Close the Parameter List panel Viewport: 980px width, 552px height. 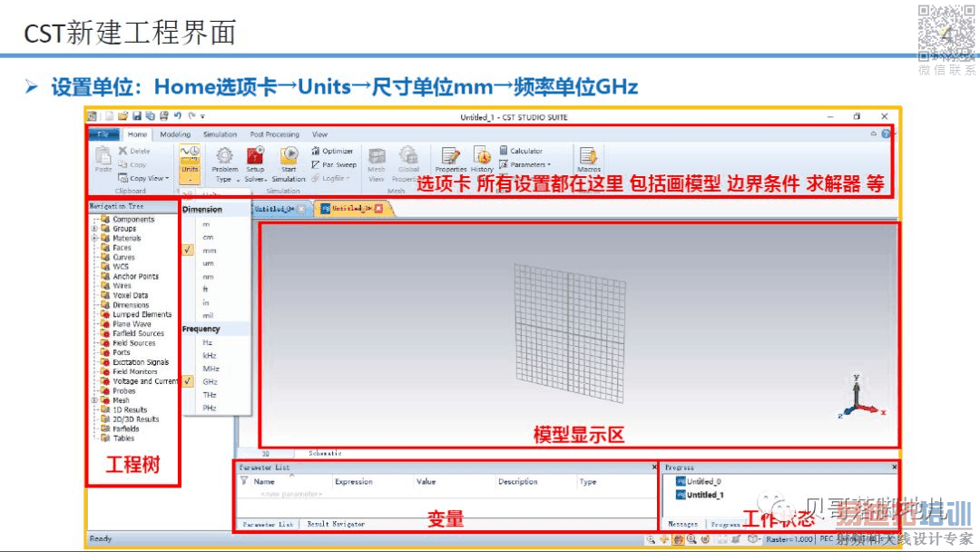653,467
